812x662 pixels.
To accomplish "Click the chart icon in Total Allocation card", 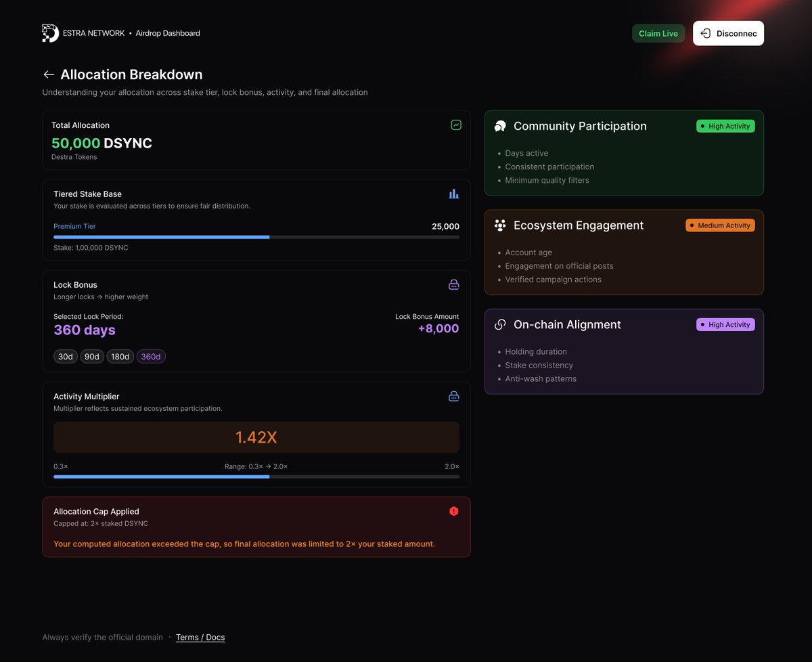I will pyautogui.click(x=456, y=125).
